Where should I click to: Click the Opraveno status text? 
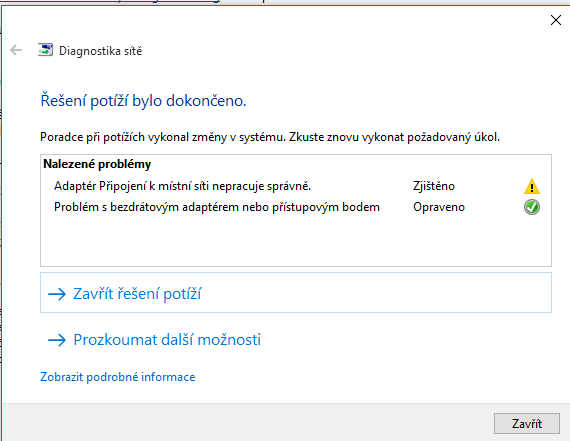(x=439, y=207)
